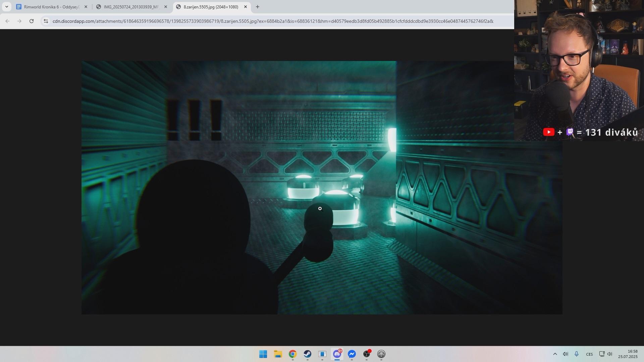Reload the current page
Image resolution: width=644 pixels, height=362 pixels.
click(32, 21)
